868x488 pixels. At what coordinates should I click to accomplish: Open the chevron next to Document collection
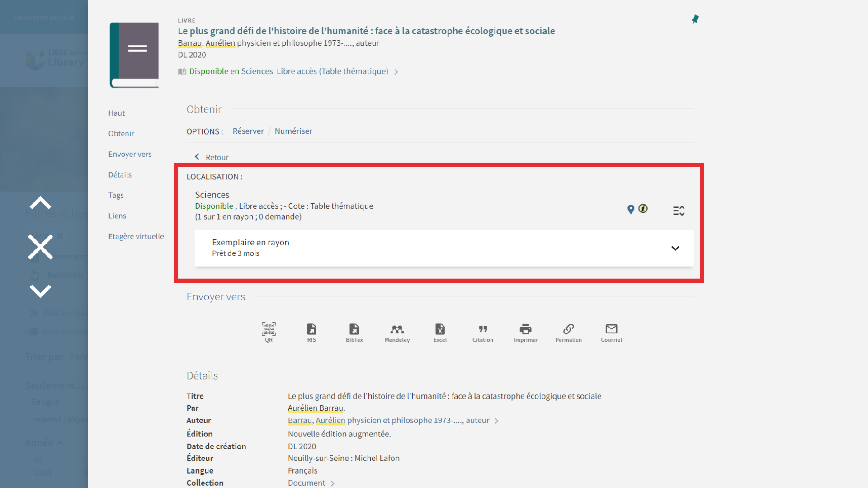[x=332, y=483]
